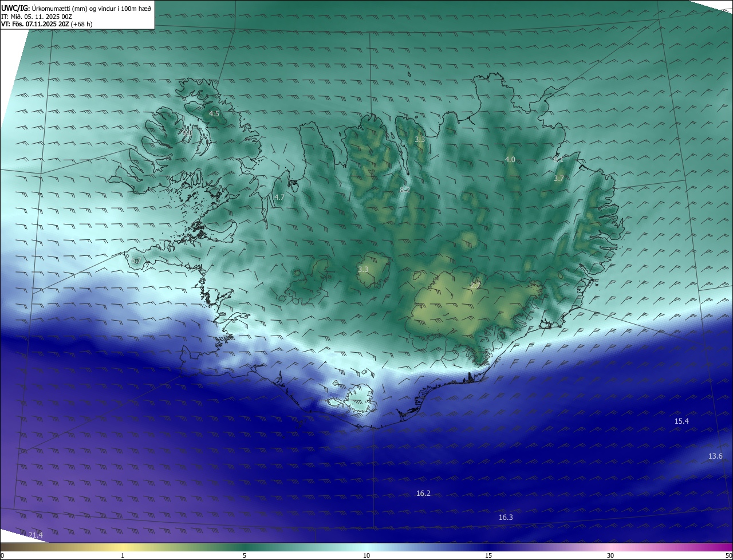The width and height of the screenshot is (733, 560).
Task: Click the VT: Fös. 07.11.2025 20Z line
Action: (47, 24)
